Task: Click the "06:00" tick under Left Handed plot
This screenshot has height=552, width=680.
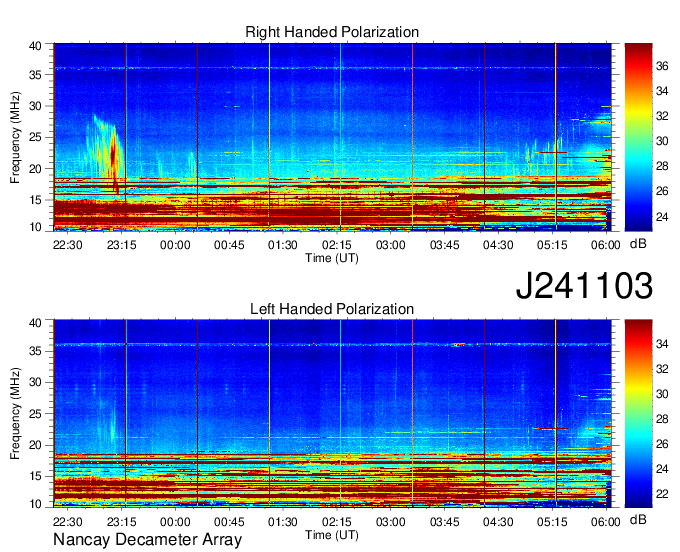Action: [x=606, y=522]
